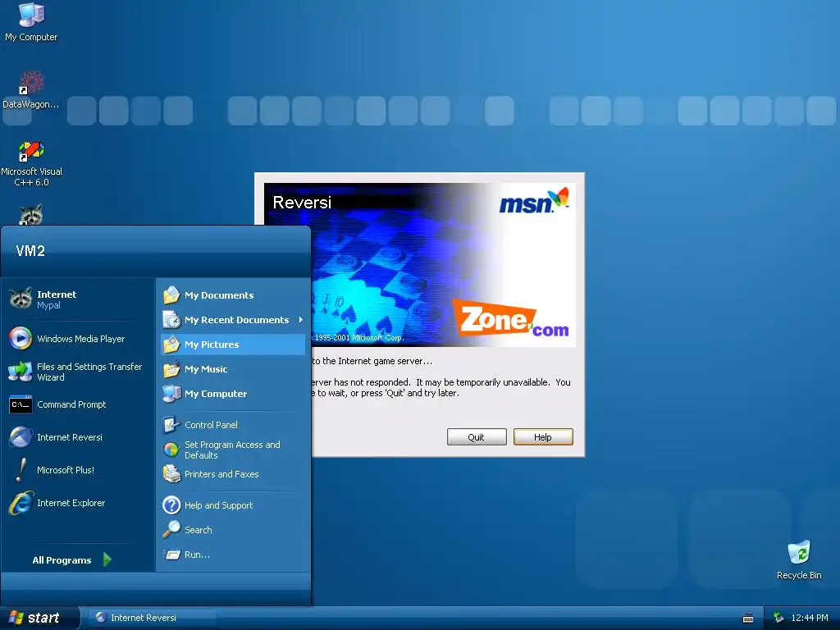Viewport: 840px width, 630px height.
Task: Click the My Pictures folder icon
Action: point(171,345)
